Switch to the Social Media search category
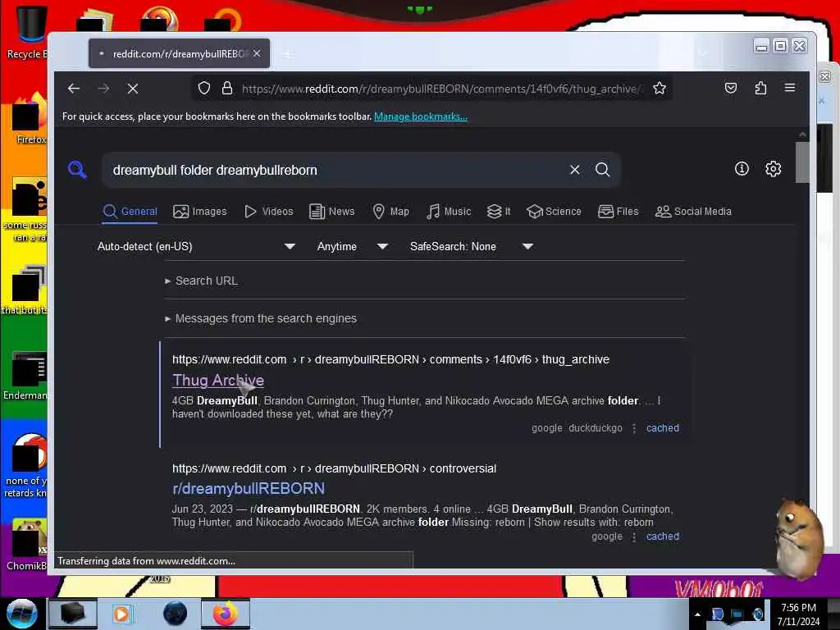The height and width of the screenshot is (630, 840). click(x=693, y=212)
